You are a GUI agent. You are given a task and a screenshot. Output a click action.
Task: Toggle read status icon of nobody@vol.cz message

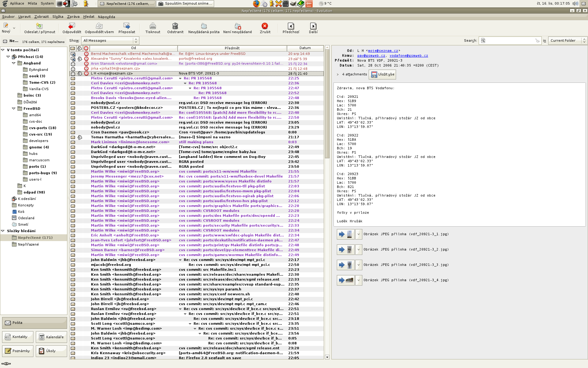(x=73, y=103)
